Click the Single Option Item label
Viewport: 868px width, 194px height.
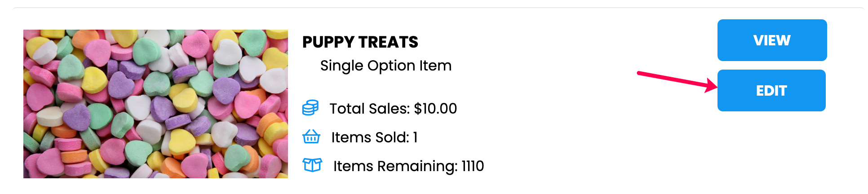386,66
